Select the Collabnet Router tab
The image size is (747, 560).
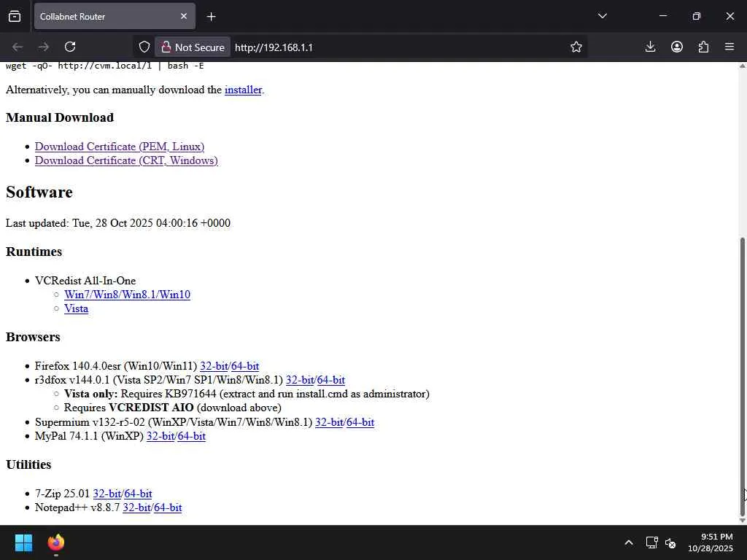[x=115, y=16]
